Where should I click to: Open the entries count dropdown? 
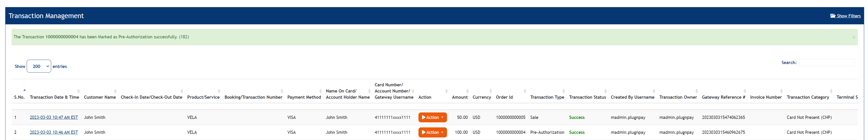point(39,66)
